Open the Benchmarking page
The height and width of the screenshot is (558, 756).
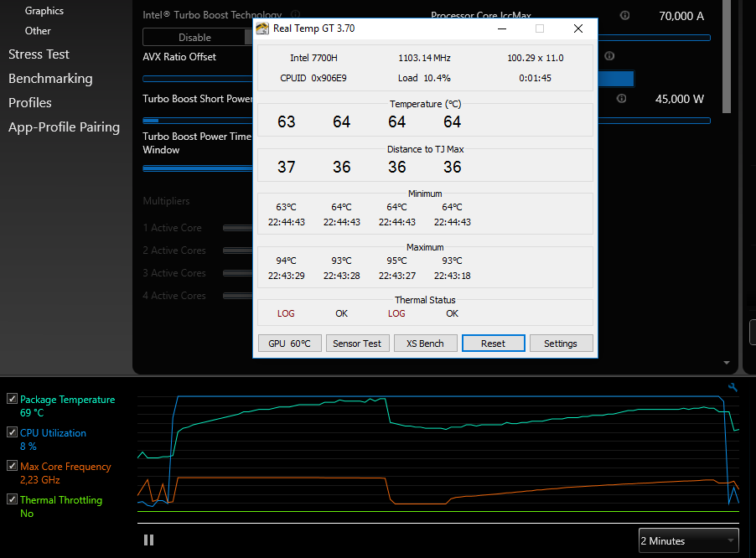tap(50, 79)
